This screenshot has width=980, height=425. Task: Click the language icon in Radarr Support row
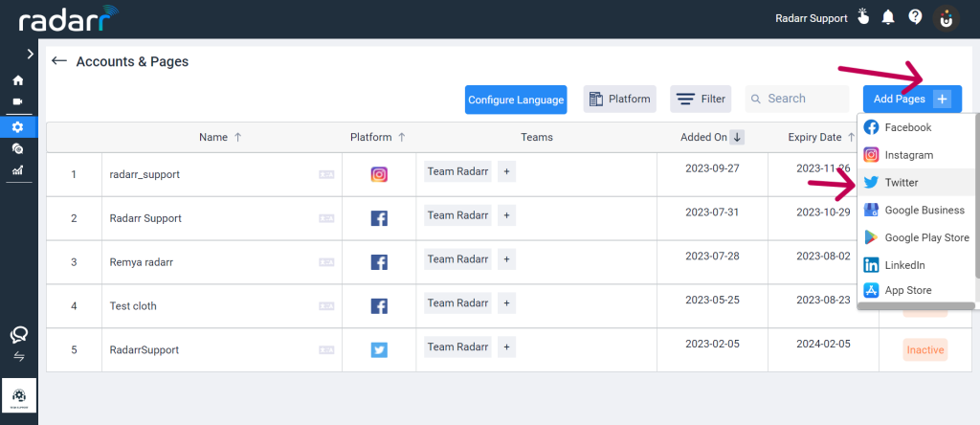tap(326, 219)
